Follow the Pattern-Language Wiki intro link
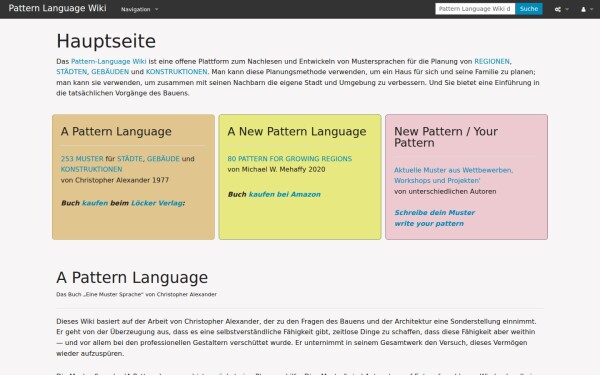This screenshot has height=375, width=600. coord(109,61)
